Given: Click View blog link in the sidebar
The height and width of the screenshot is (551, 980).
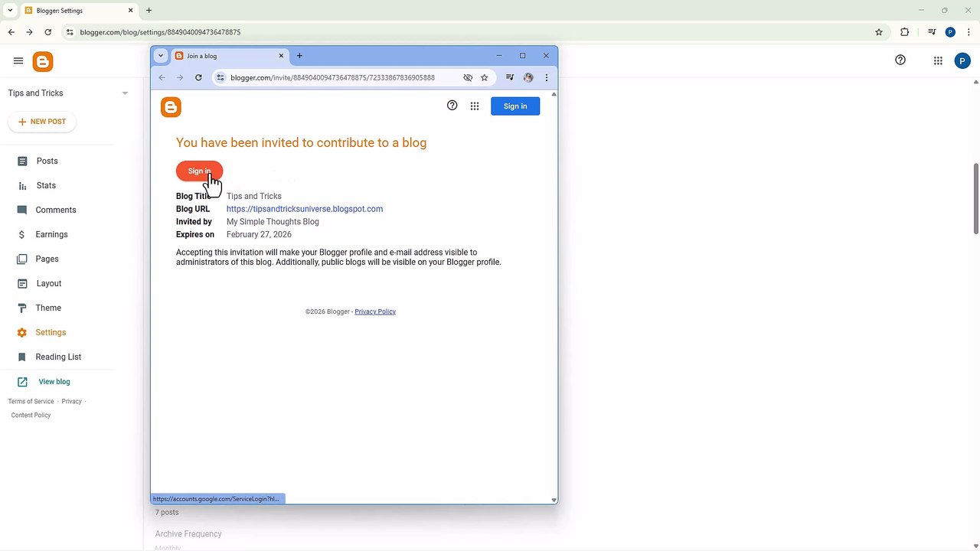Looking at the screenshot, I should (54, 382).
